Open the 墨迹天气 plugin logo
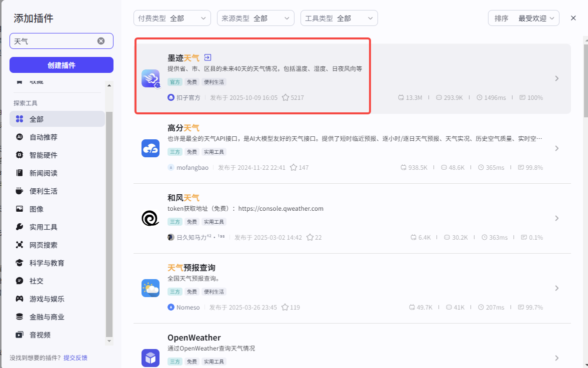The height and width of the screenshot is (368, 588). (150, 78)
